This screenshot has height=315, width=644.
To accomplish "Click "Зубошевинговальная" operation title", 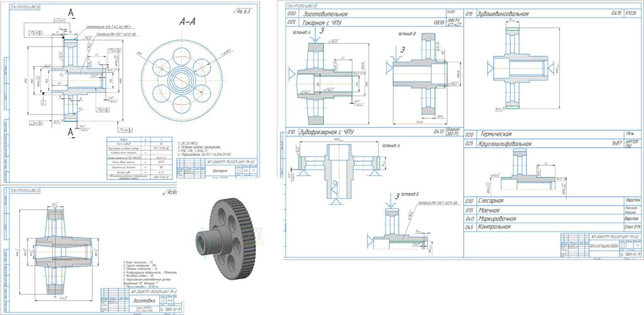I will (x=502, y=14).
